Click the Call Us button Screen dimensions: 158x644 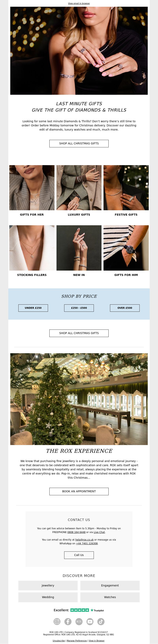point(79,555)
